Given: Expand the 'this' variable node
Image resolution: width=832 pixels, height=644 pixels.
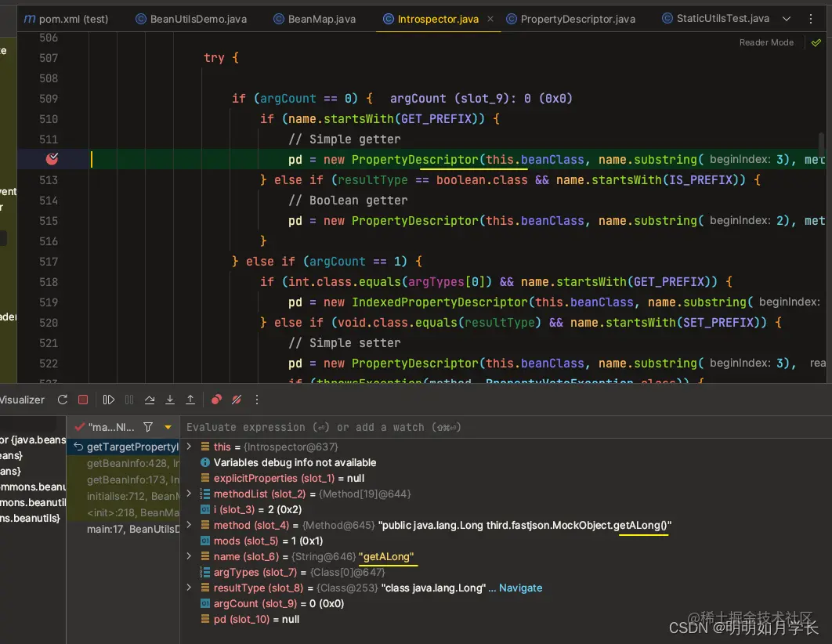Looking at the screenshot, I should tap(189, 447).
